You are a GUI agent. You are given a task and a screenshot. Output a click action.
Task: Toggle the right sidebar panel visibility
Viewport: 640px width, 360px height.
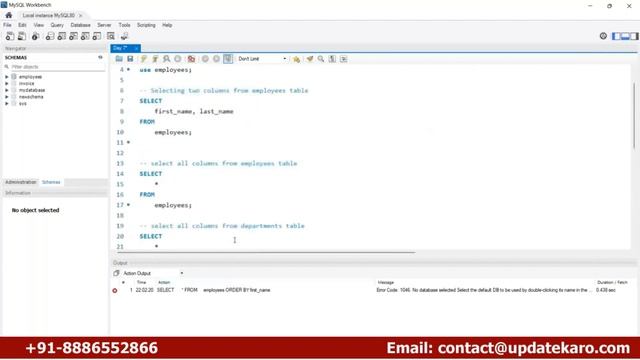coord(634,36)
